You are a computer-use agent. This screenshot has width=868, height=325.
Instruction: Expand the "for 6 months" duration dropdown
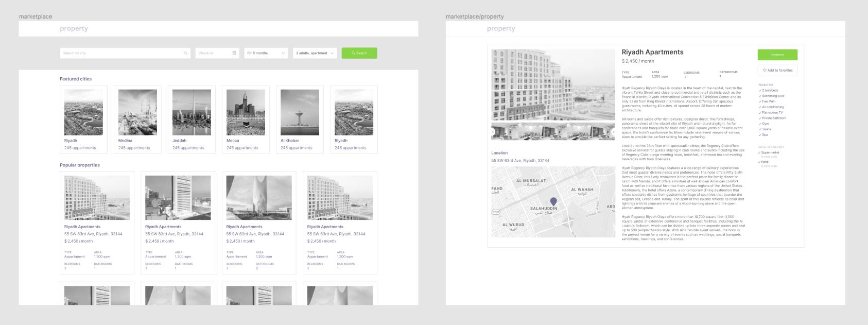pos(266,53)
